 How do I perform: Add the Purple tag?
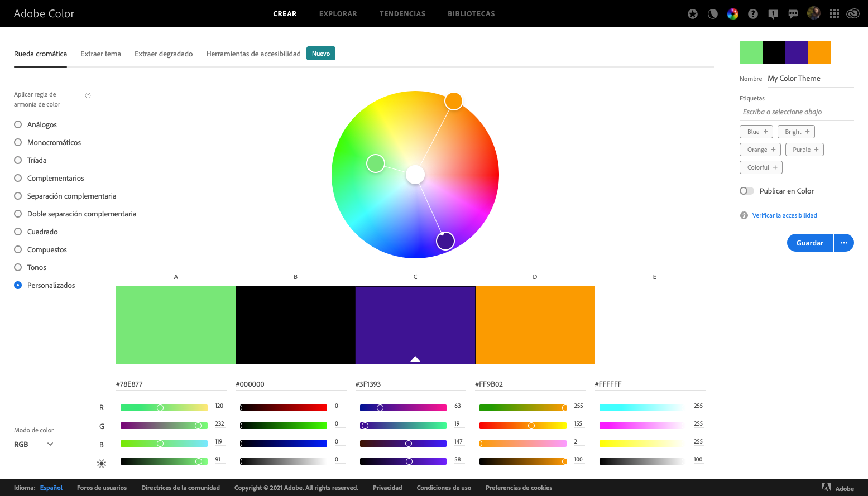point(804,149)
